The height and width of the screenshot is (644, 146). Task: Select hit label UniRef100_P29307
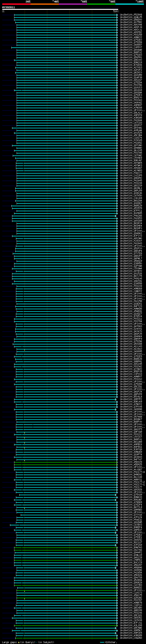point(131,241)
